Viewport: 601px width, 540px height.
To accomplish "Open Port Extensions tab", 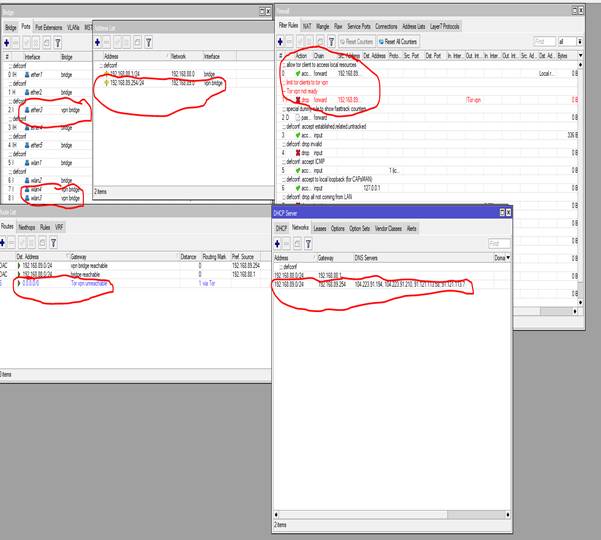I will pos(49,28).
